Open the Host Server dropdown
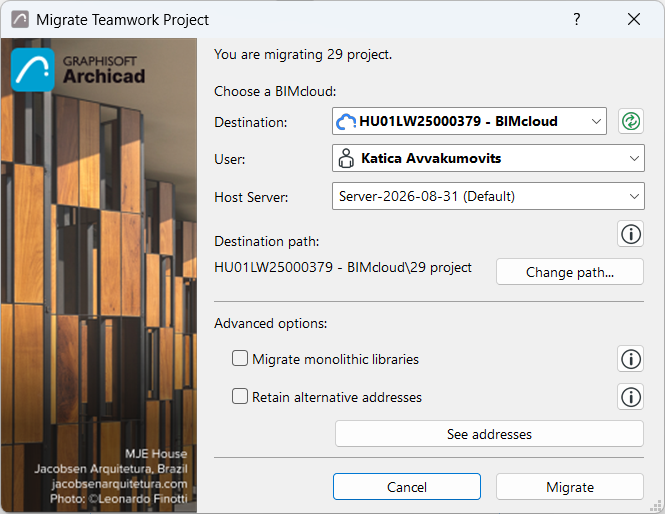The width and height of the screenshot is (665, 514). pyautogui.click(x=488, y=196)
